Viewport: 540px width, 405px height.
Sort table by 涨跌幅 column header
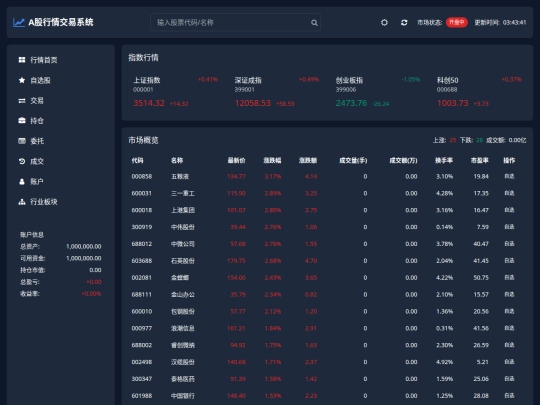272,160
